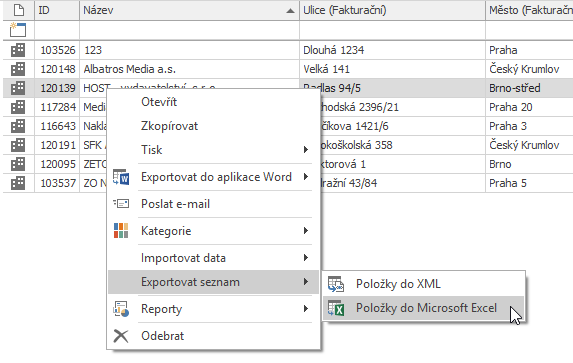Select company icon for row 116643
This screenshot has width=573, height=363.
pyautogui.click(x=18, y=126)
